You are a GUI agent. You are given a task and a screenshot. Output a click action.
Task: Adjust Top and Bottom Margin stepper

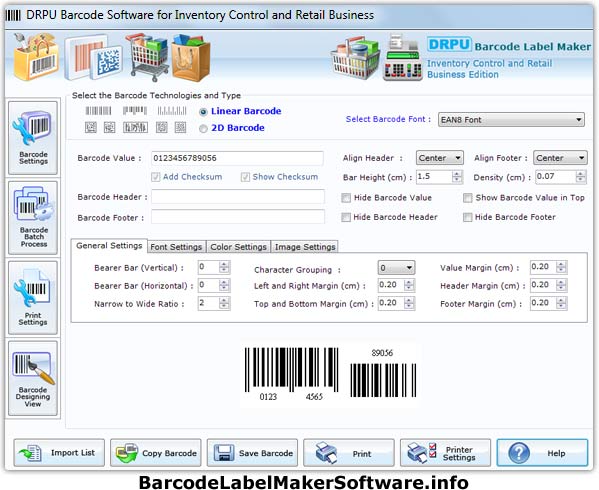(x=409, y=303)
